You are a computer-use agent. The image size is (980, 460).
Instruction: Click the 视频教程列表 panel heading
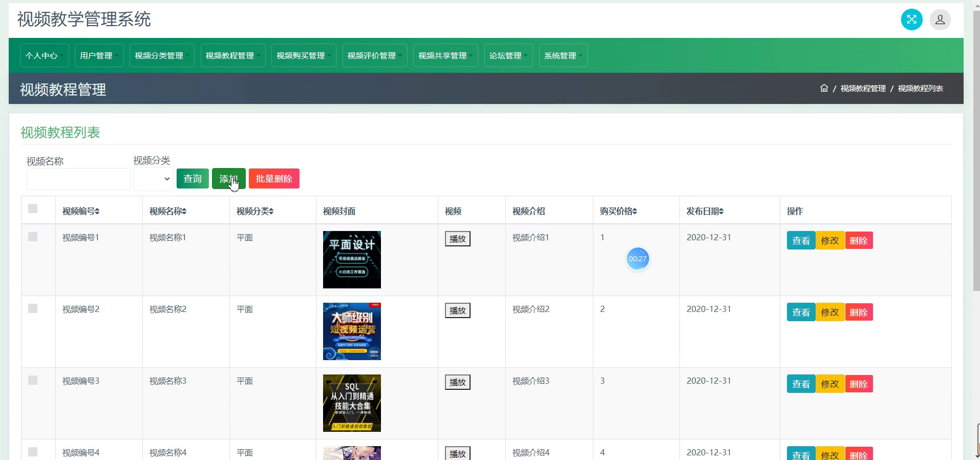[60, 133]
